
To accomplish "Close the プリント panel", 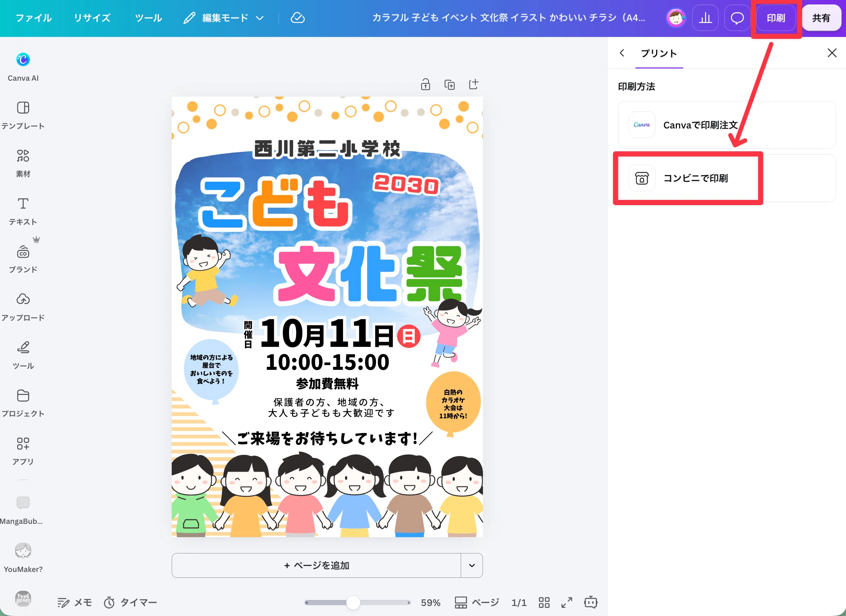I will 832,53.
